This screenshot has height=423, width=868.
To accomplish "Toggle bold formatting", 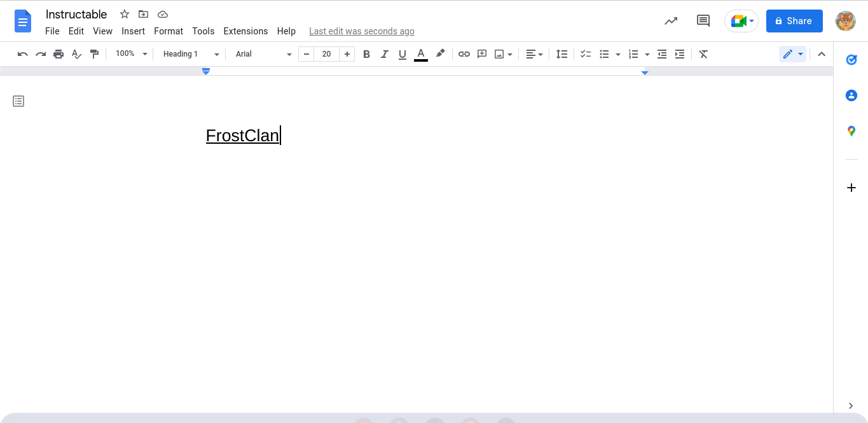I will point(366,54).
